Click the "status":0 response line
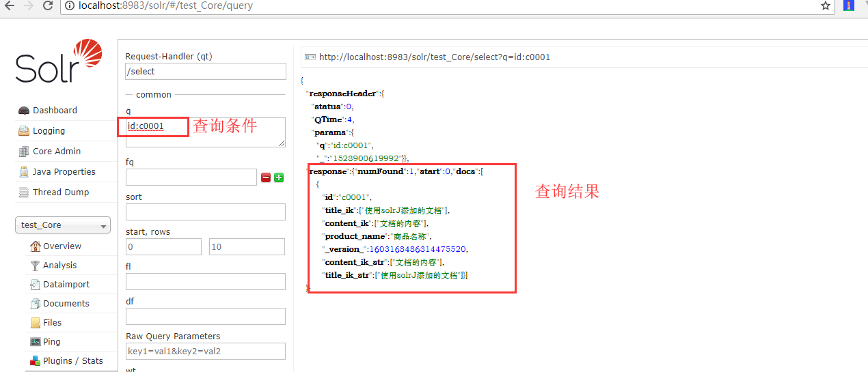This screenshot has width=868, height=372. [x=333, y=106]
